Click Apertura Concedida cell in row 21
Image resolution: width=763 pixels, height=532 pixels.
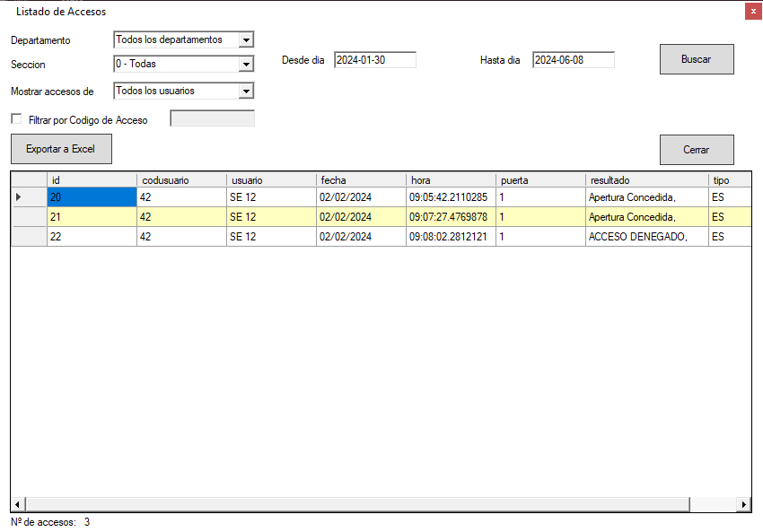pos(647,217)
